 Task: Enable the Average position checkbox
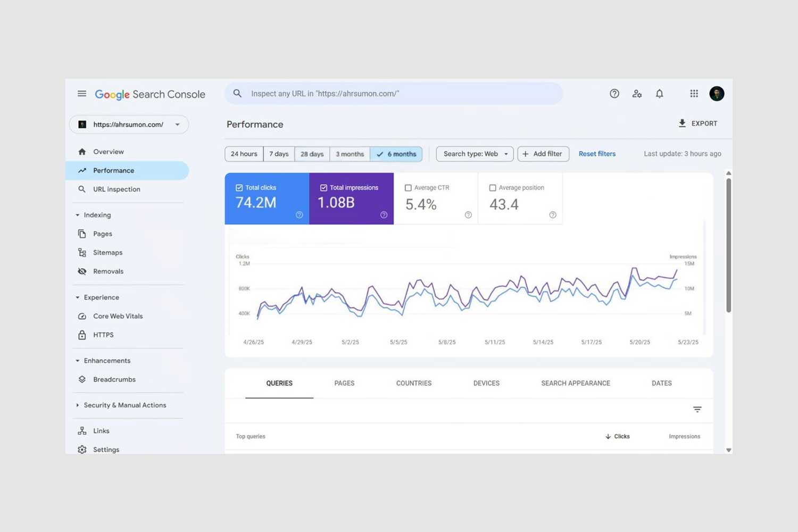[493, 188]
